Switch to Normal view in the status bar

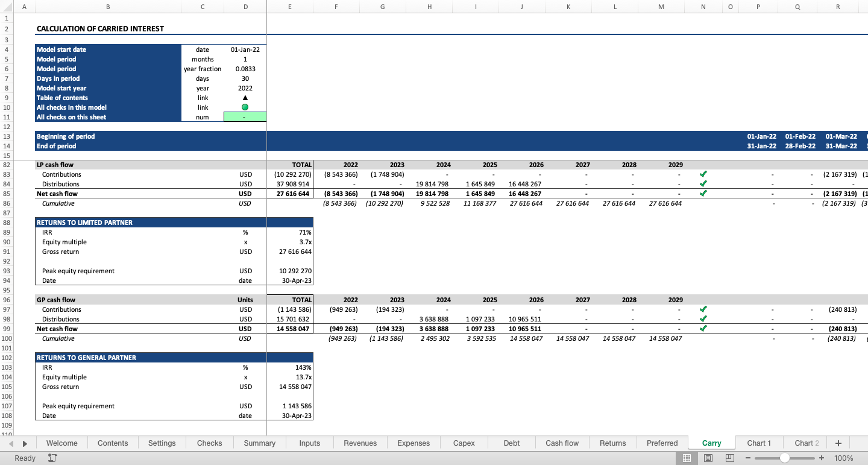click(x=687, y=458)
